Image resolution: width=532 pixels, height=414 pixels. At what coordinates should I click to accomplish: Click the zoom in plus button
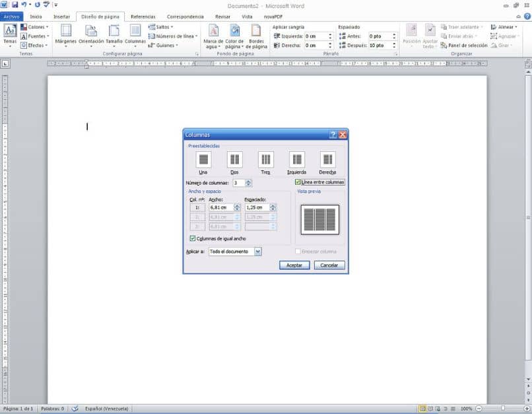click(527, 409)
